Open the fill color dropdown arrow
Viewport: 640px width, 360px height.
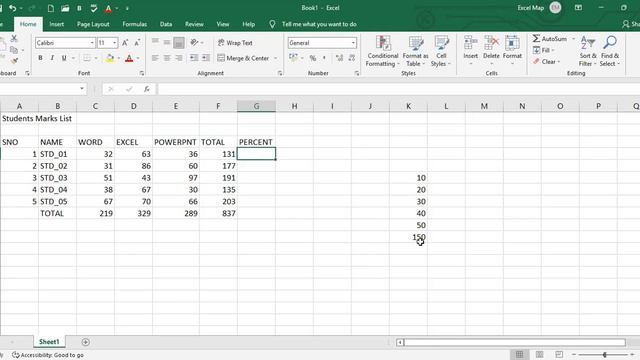[x=119, y=58]
